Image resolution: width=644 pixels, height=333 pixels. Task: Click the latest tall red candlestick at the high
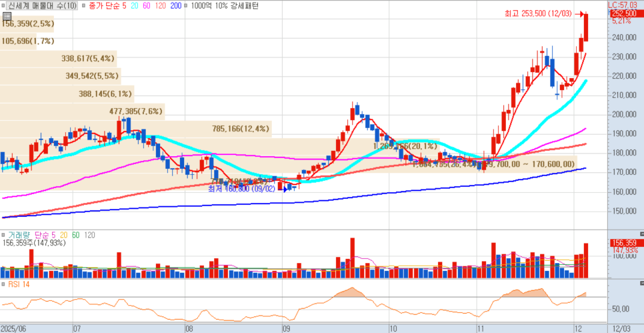586,27
